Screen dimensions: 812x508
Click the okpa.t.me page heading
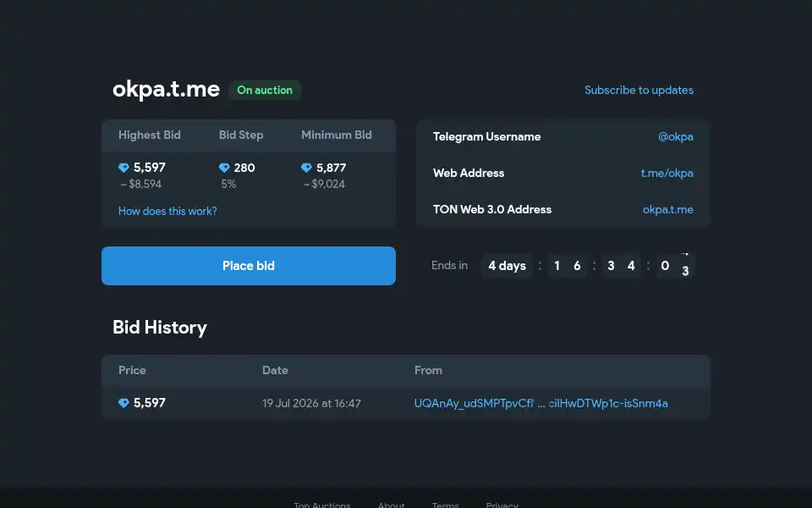click(x=167, y=89)
